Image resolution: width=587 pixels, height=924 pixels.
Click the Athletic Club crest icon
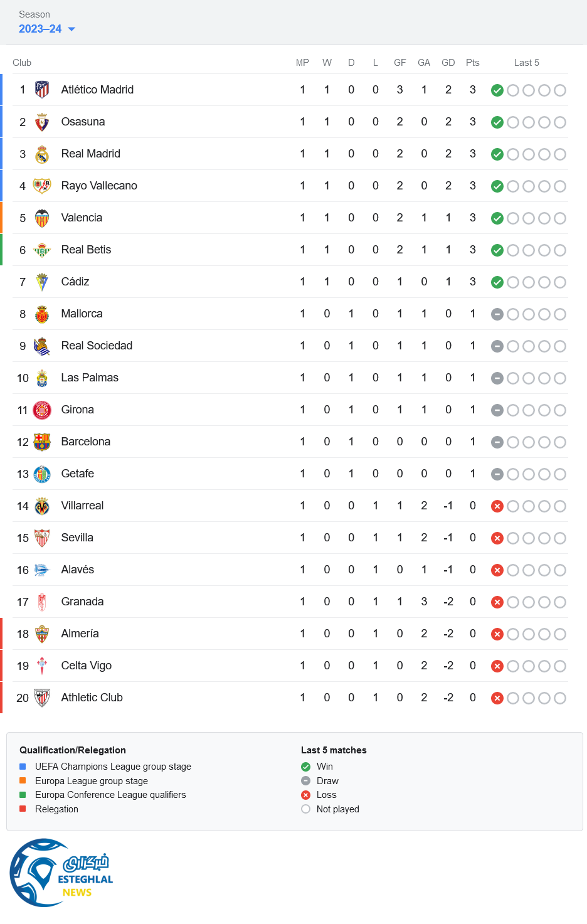click(42, 698)
